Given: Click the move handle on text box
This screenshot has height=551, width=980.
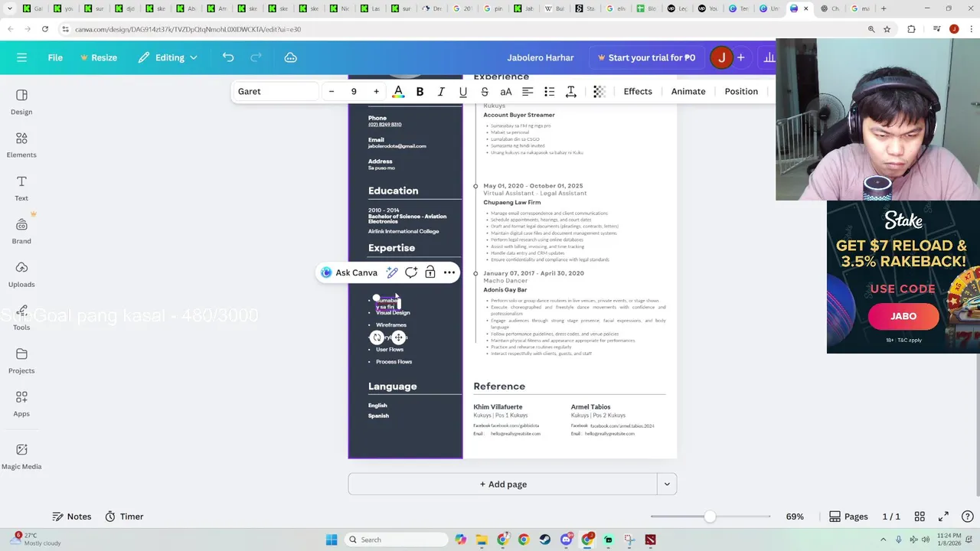Looking at the screenshot, I should point(398,337).
